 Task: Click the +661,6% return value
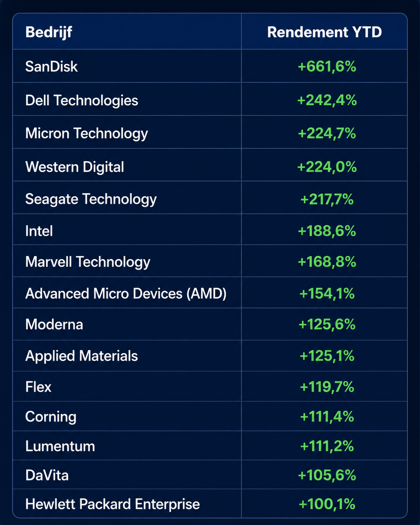point(327,67)
